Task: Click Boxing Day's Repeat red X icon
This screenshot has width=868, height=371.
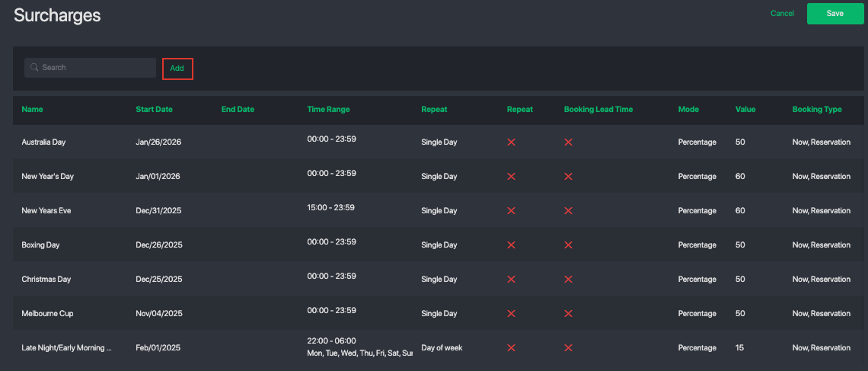Action: (512, 245)
